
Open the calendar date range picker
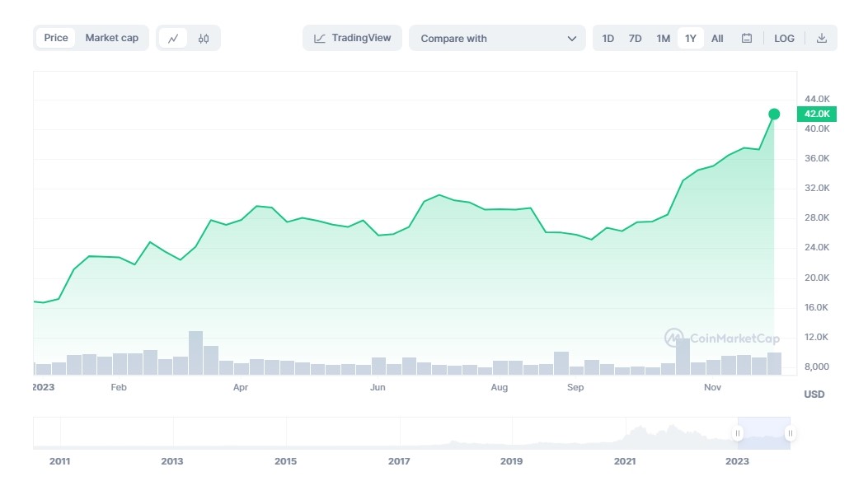coord(747,38)
